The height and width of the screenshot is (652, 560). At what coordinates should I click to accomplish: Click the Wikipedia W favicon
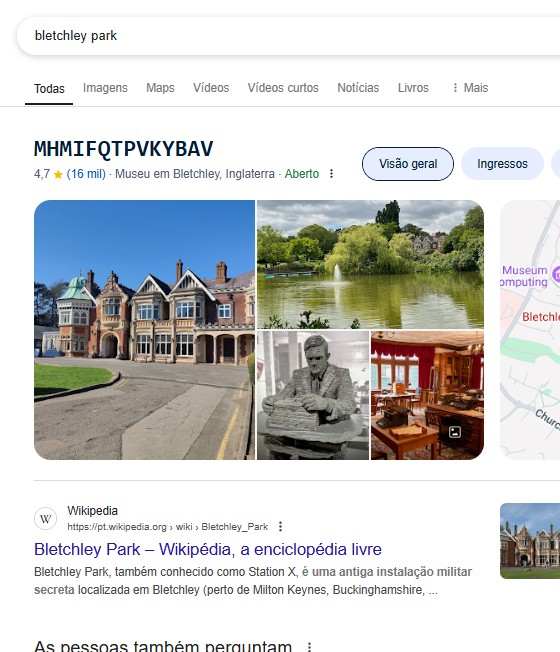(x=45, y=519)
